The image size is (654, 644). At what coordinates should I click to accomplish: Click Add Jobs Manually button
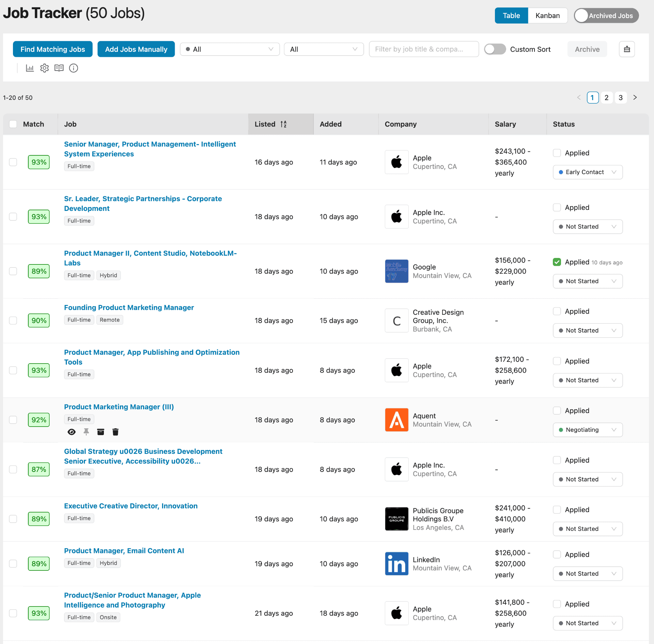(x=136, y=49)
